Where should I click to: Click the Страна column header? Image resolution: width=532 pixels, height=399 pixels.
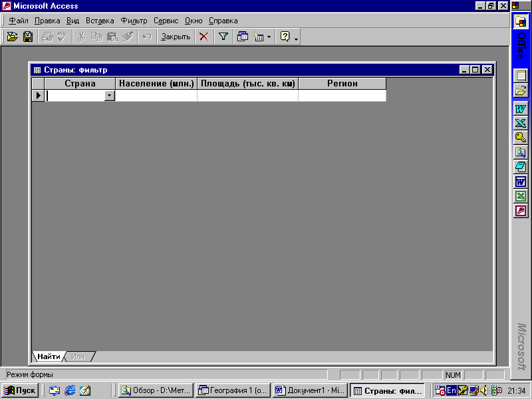coord(80,84)
